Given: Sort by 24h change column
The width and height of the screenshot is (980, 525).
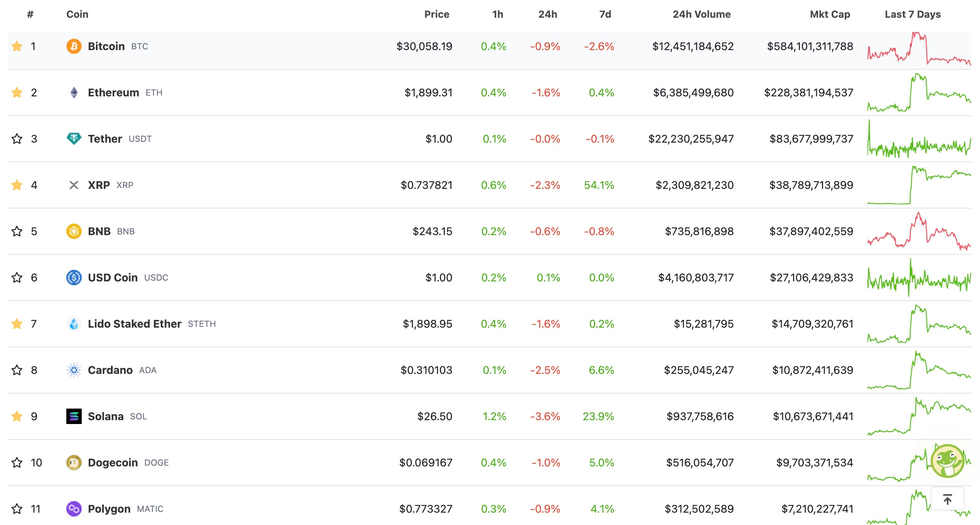Looking at the screenshot, I should pos(548,14).
